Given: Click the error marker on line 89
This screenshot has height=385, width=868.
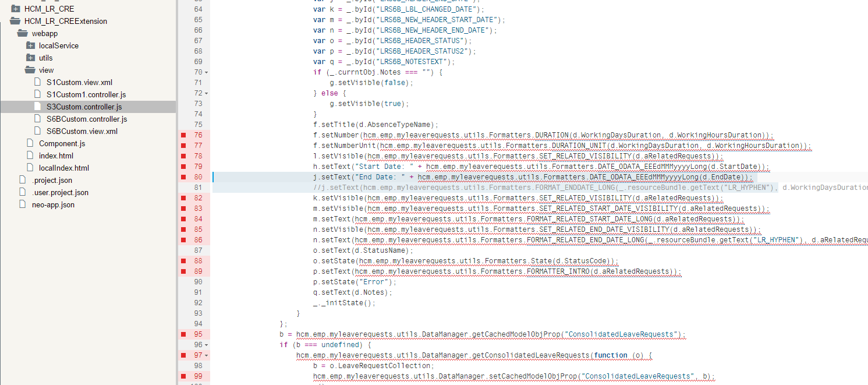Looking at the screenshot, I should [x=183, y=271].
